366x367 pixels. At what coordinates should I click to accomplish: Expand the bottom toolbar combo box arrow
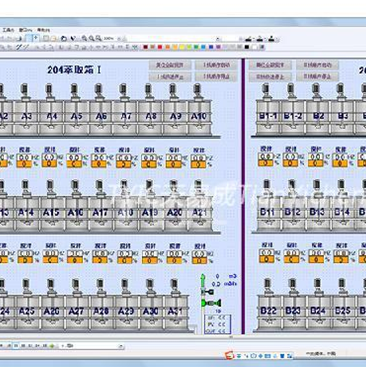click(121, 346)
